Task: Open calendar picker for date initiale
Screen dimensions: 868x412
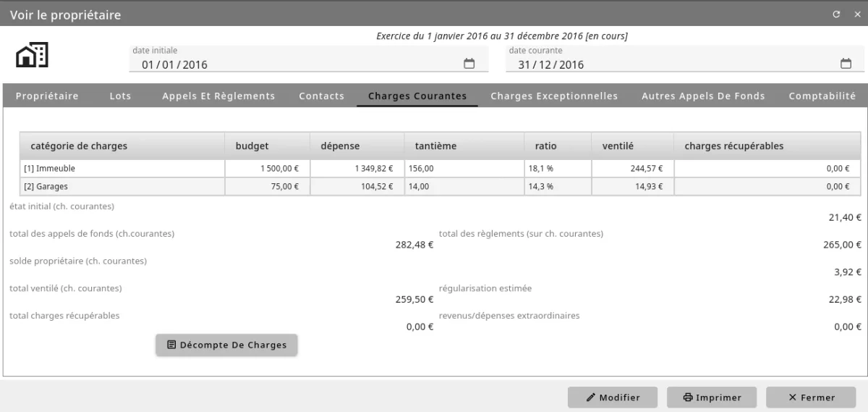Action: pyautogui.click(x=469, y=64)
